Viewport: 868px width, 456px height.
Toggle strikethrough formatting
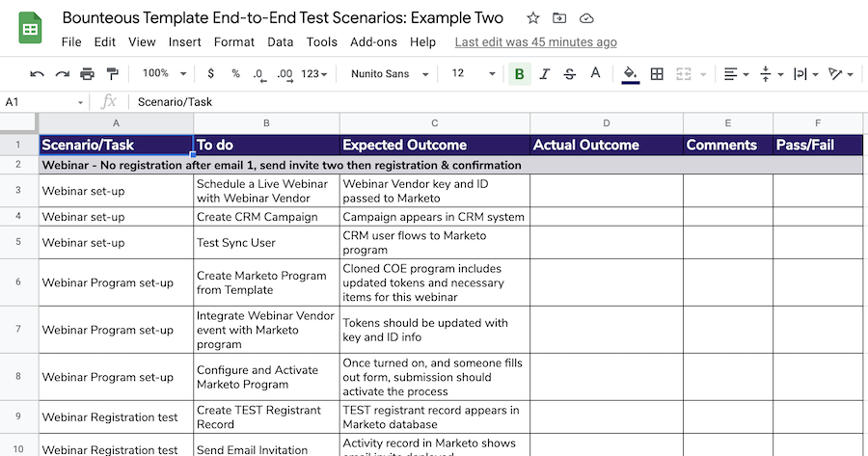pyautogui.click(x=570, y=73)
